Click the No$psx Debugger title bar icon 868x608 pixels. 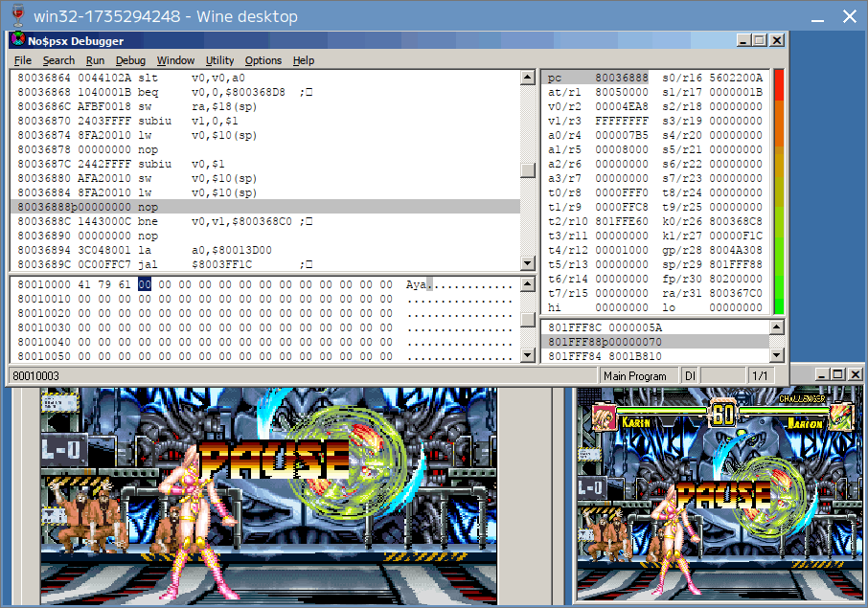[18, 40]
